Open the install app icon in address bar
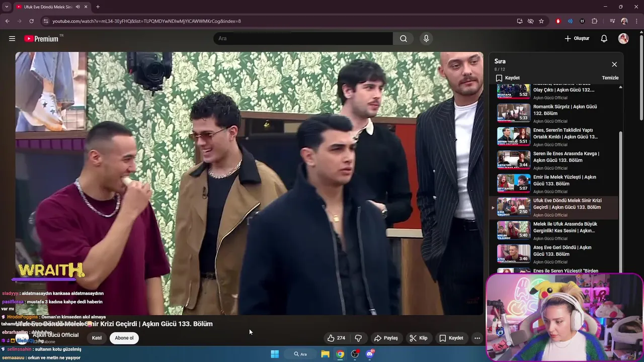This screenshot has width=644, height=362. pos(520,21)
